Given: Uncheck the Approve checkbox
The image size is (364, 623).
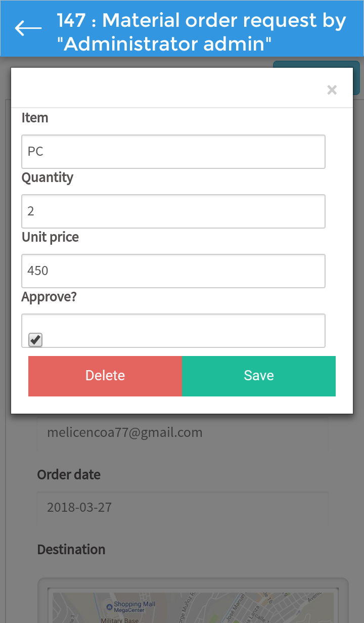Looking at the screenshot, I should 35,340.
